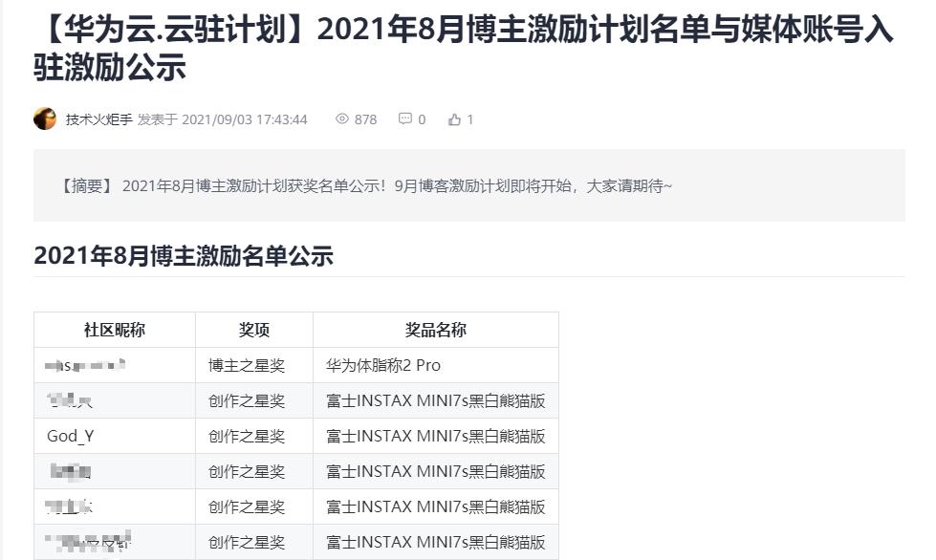Click the eye views icon beside 878
This screenshot has height=560, width=936.
click(342, 118)
